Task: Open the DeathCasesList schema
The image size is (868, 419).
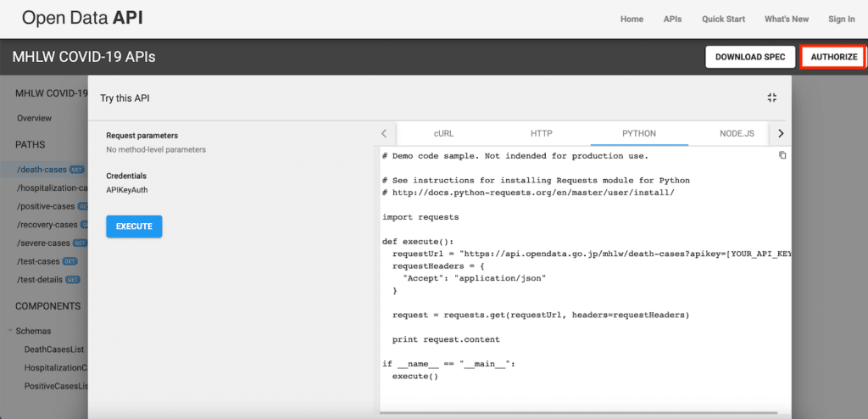Action: tap(54, 349)
